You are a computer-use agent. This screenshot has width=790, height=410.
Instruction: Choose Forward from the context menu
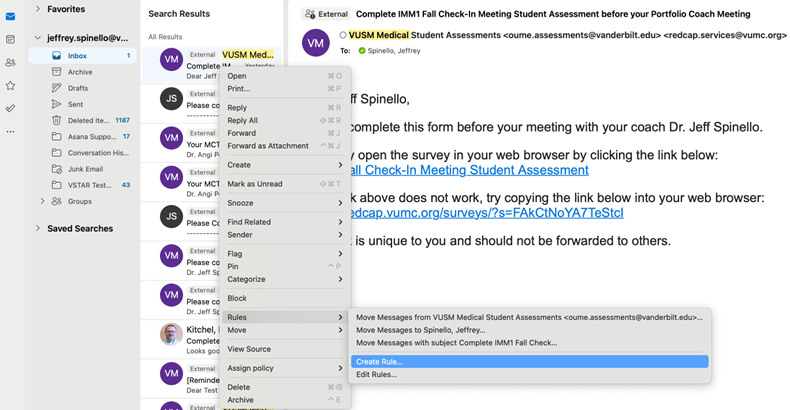pos(285,133)
